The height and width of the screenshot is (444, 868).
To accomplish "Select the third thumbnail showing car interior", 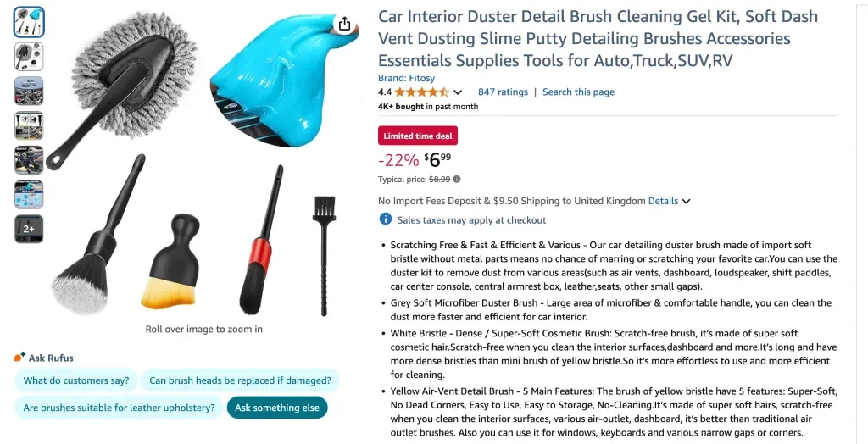I will (x=29, y=92).
